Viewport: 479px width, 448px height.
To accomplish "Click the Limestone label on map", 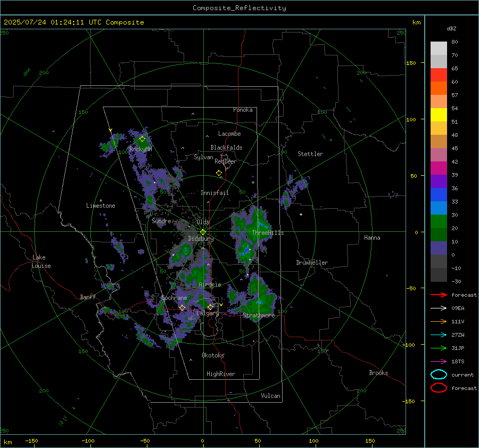I will pyautogui.click(x=101, y=206).
